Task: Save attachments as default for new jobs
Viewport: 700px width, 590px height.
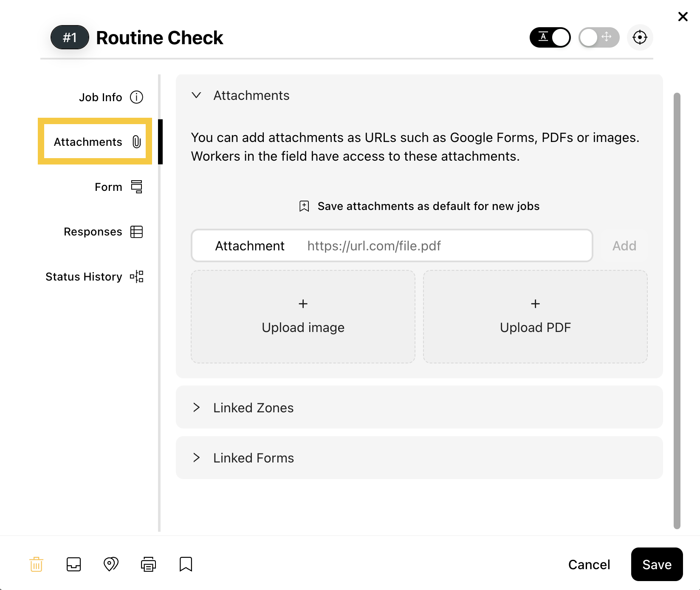Action: [419, 206]
